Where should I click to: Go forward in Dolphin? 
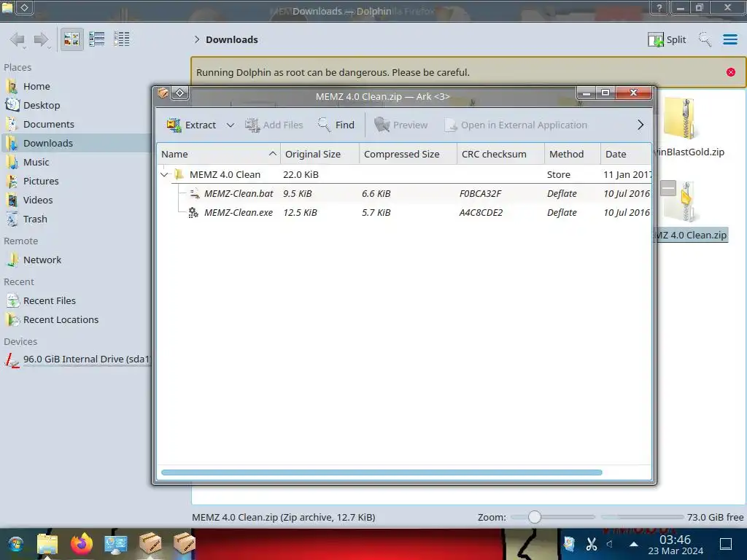42,39
